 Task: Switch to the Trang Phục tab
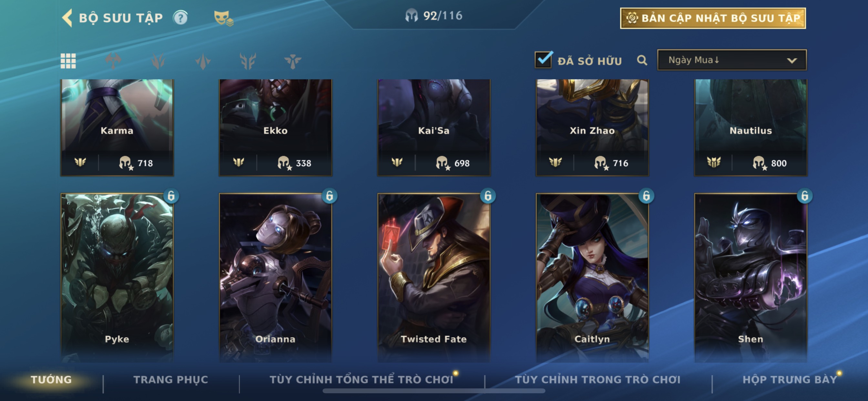click(170, 379)
